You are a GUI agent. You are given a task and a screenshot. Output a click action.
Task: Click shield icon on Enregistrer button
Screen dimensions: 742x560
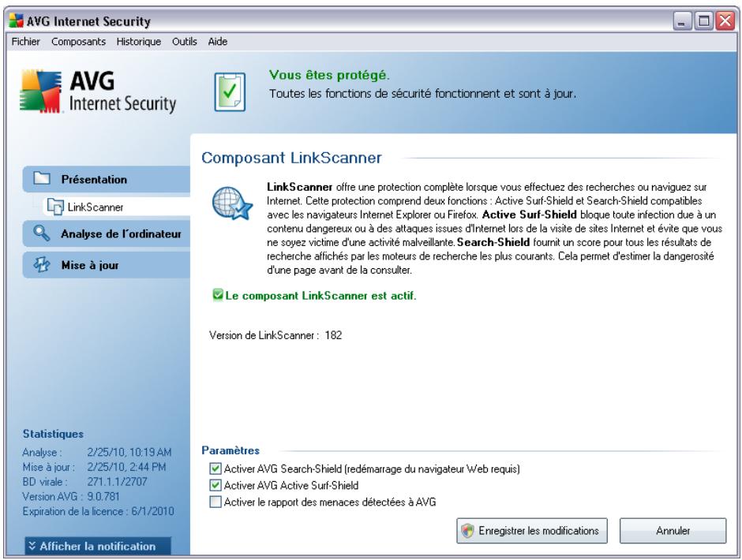pos(467,531)
